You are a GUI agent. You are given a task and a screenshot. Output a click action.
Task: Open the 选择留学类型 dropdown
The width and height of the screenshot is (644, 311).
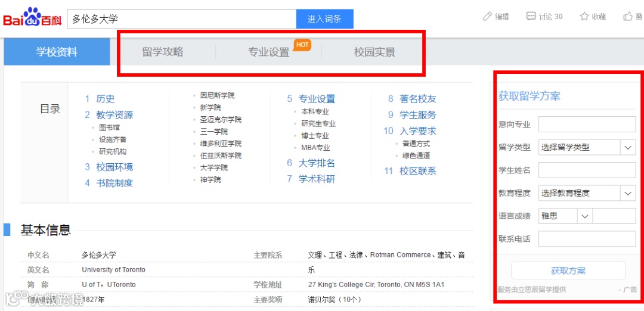[587, 147]
